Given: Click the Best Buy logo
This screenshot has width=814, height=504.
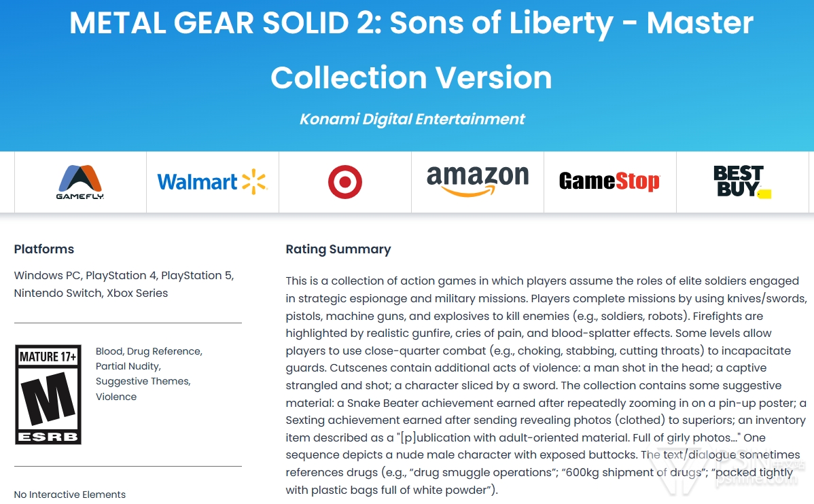Looking at the screenshot, I should point(743,181).
